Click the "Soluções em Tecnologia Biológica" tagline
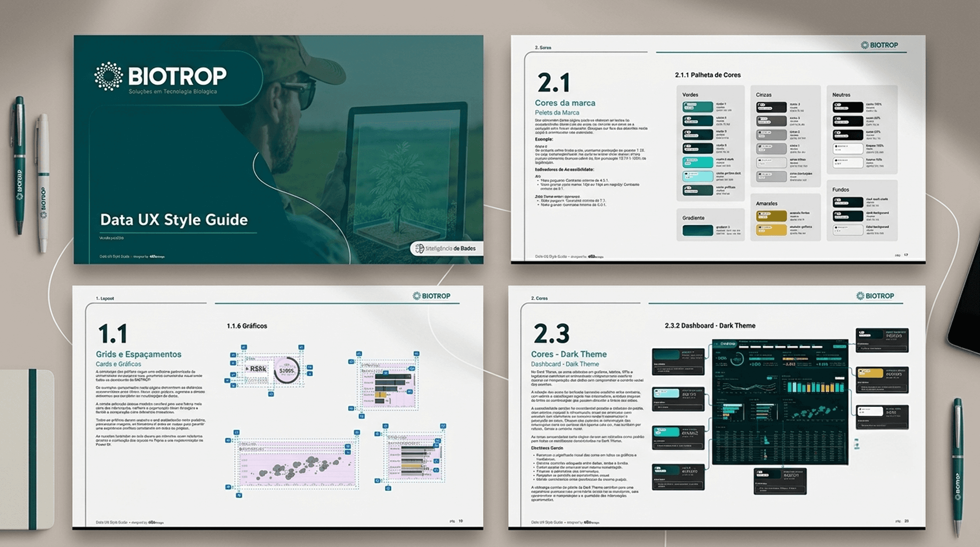 173,91
